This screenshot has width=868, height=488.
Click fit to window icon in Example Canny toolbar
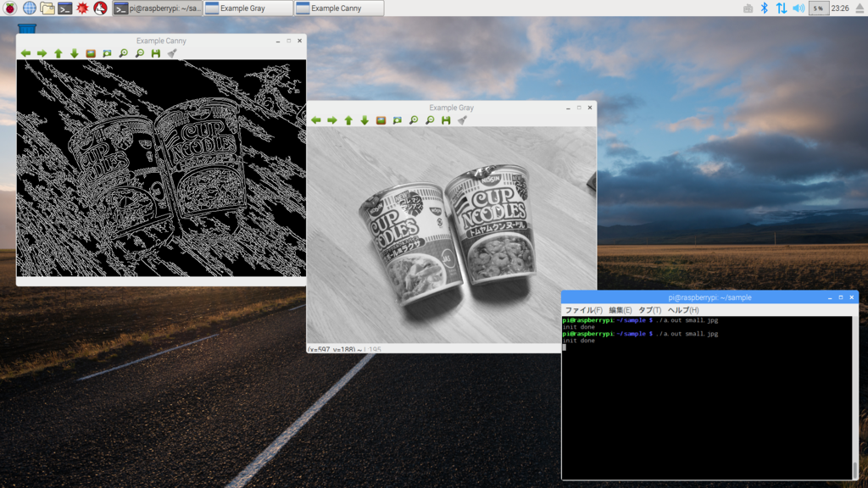coord(107,53)
